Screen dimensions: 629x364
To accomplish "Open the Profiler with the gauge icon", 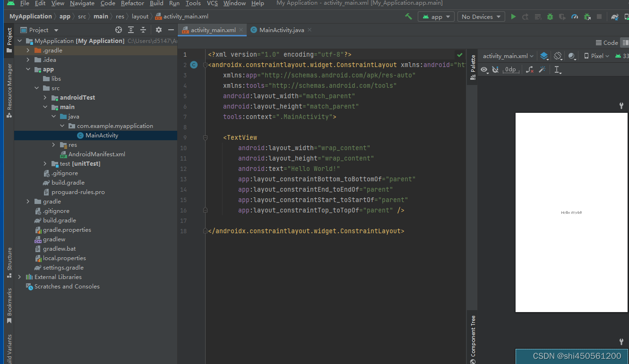I will click(575, 17).
